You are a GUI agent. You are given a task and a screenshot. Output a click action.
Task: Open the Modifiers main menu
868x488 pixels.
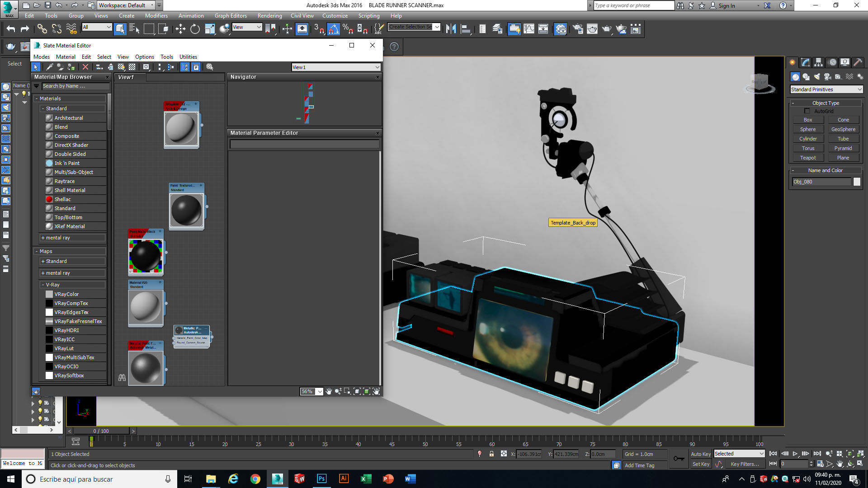coord(156,16)
